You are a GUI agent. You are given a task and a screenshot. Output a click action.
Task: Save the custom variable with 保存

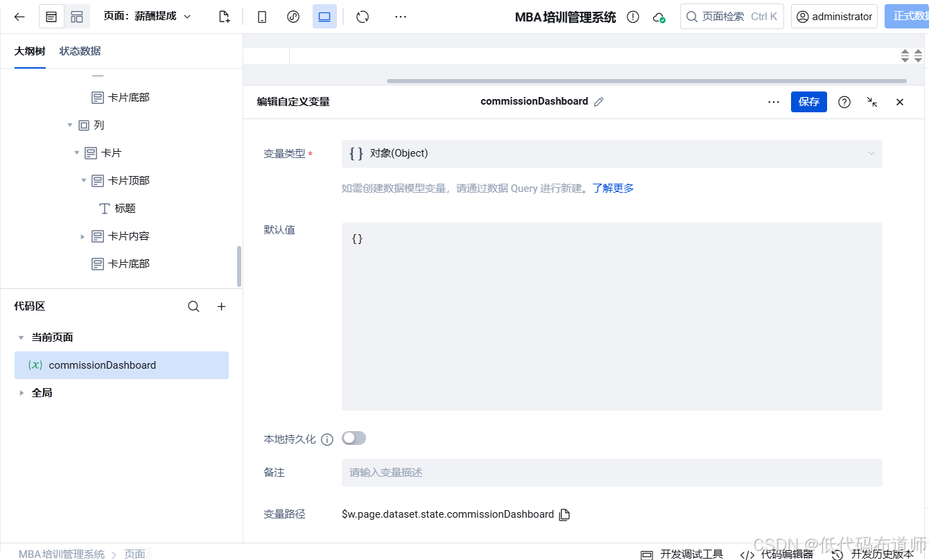click(809, 102)
